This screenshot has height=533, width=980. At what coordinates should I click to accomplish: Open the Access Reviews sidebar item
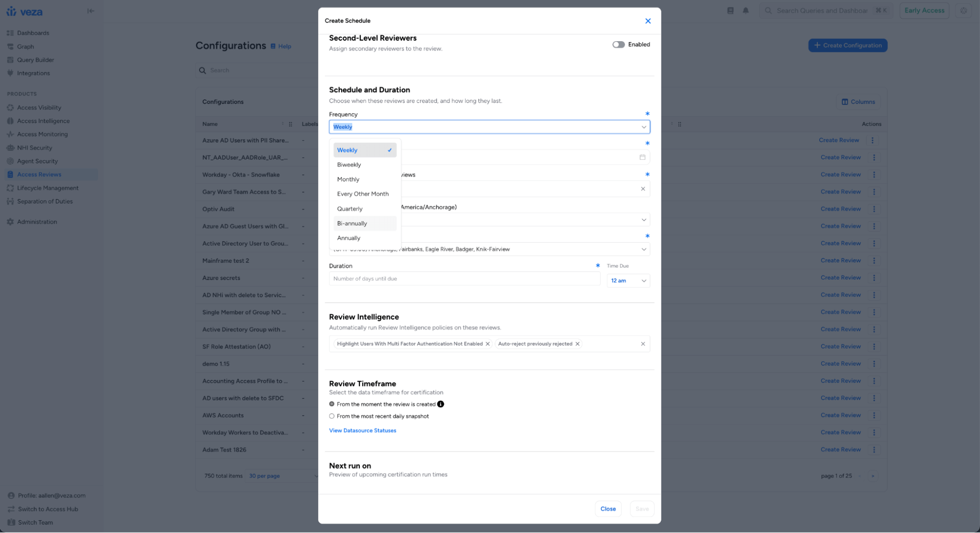click(x=39, y=175)
